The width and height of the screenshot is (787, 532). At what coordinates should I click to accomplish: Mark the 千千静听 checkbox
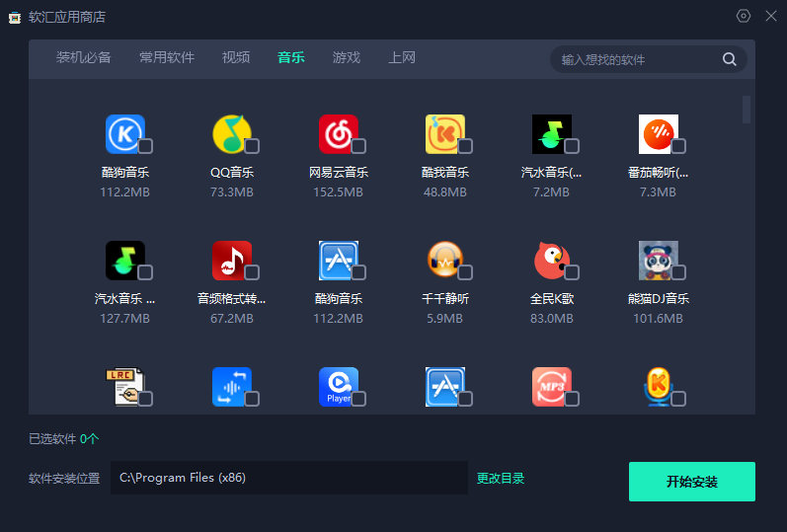pyautogui.click(x=465, y=272)
